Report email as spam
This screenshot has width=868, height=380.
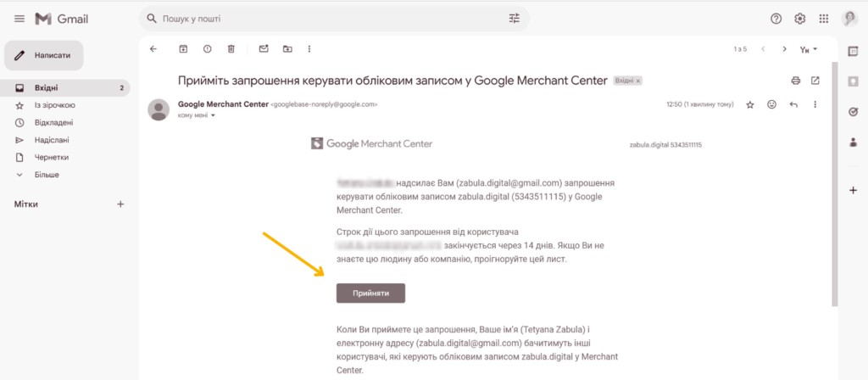[x=208, y=48]
